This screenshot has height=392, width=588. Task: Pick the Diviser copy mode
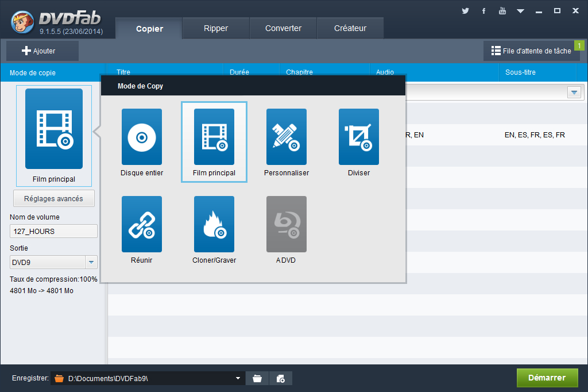[x=359, y=137]
